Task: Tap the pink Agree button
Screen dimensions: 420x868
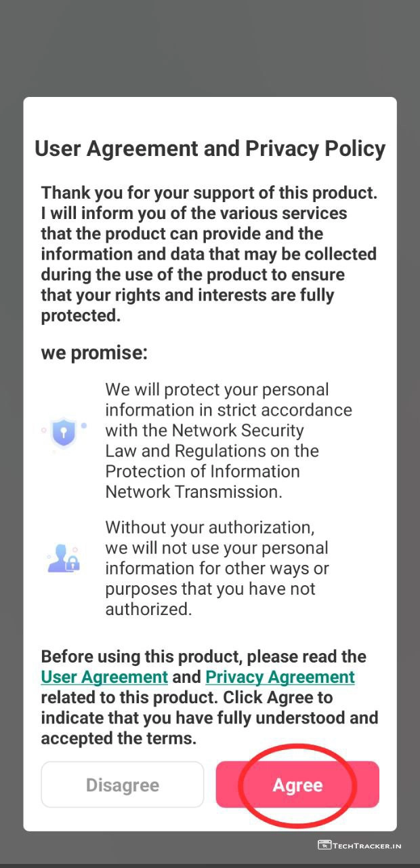Action: pyautogui.click(x=297, y=785)
